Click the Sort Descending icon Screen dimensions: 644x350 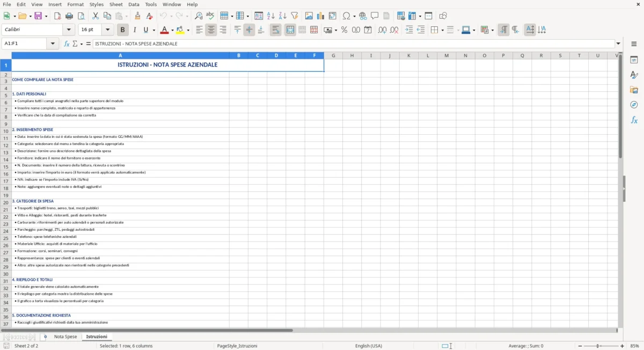283,16
